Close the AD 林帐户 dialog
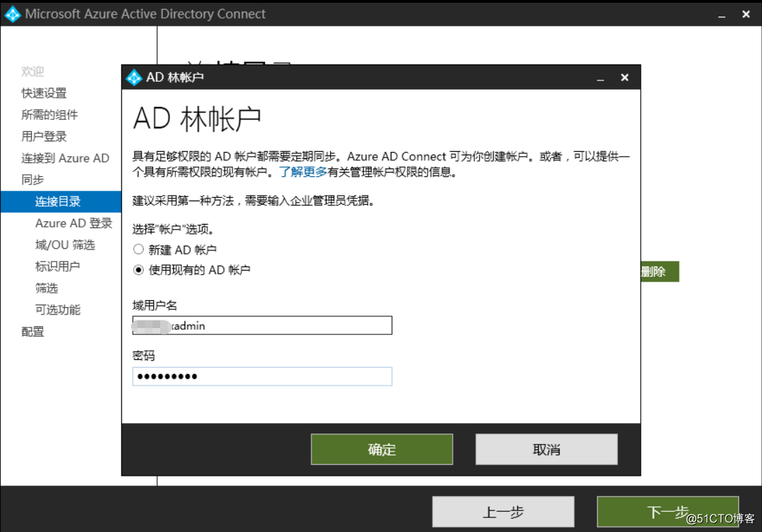 pos(625,77)
